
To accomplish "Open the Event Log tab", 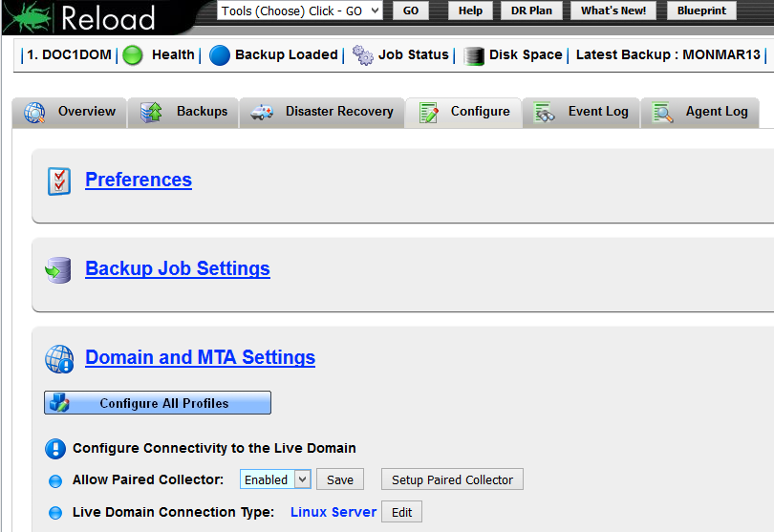I will click(581, 112).
